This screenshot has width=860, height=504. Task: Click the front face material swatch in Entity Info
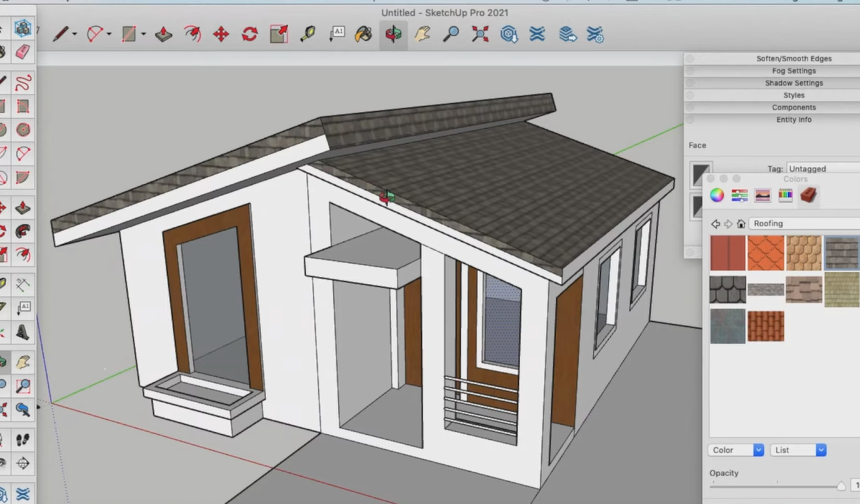click(x=701, y=173)
